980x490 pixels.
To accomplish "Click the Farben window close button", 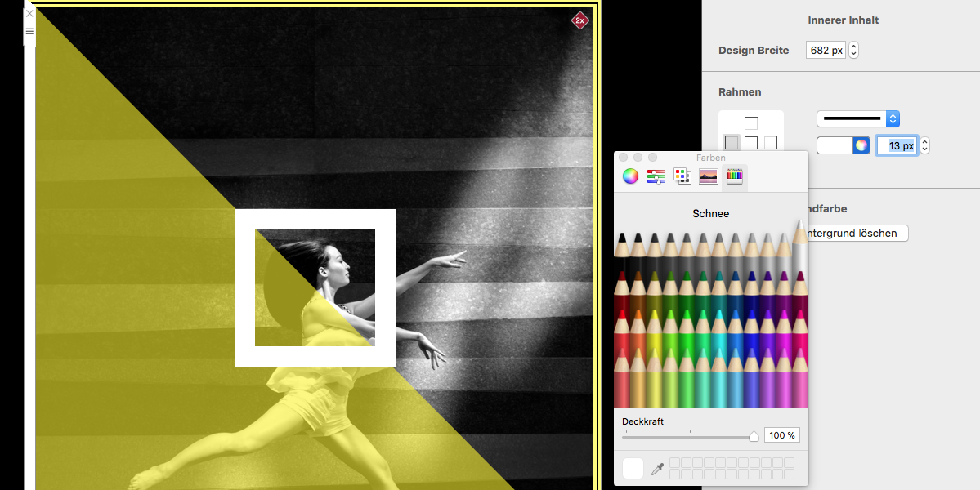I will [623, 158].
